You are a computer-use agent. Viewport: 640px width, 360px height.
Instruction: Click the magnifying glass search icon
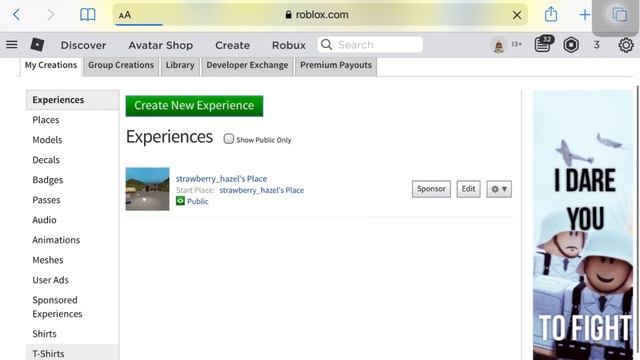pyautogui.click(x=327, y=44)
